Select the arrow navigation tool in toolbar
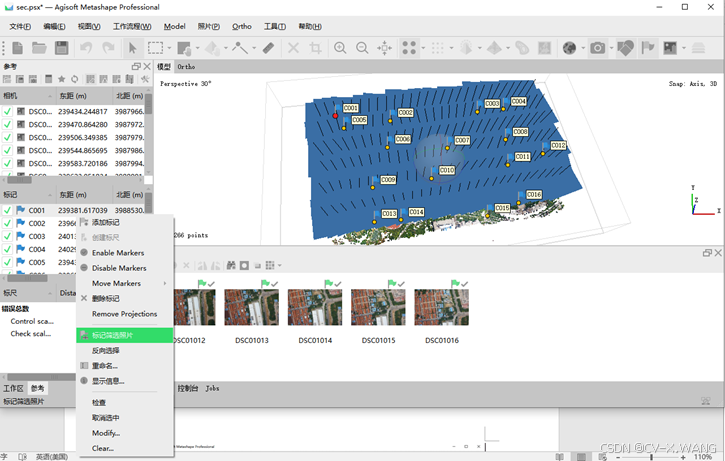Image resolution: width=725 pixels, height=461 pixels. (133, 48)
